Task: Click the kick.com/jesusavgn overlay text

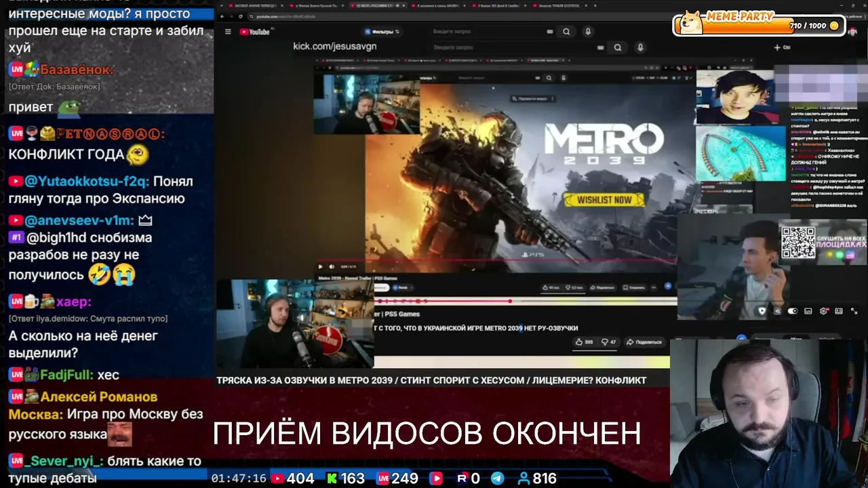Action: coord(334,46)
